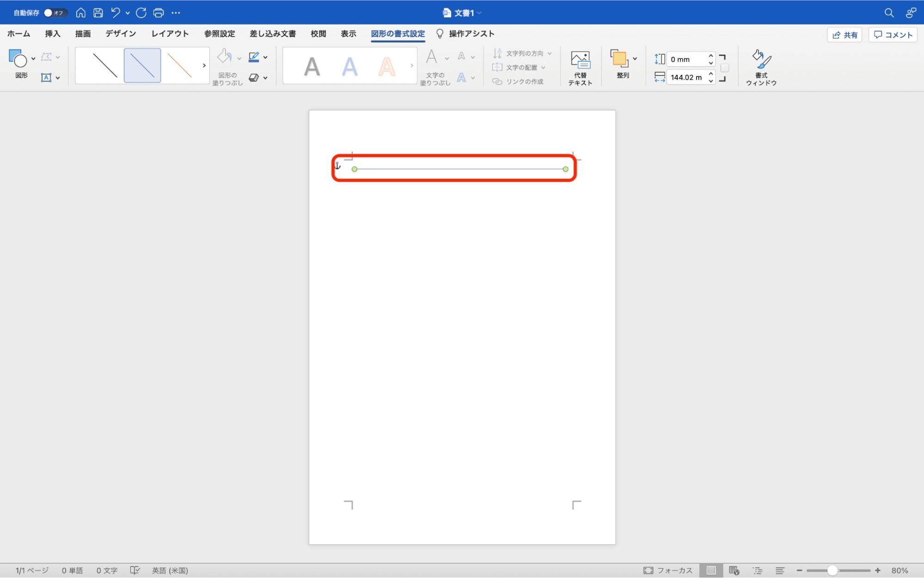Viewport: 924px width, 578px height.
Task: Open the レイアウト tab
Action: 170,34
